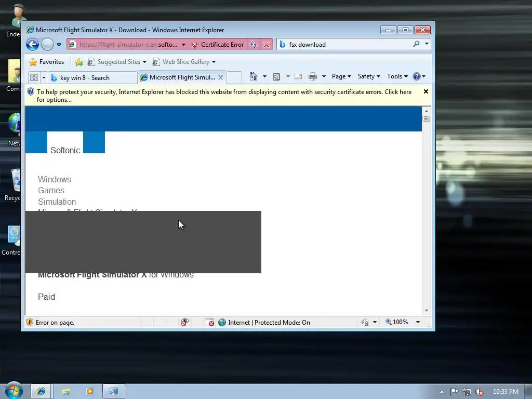The width and height of the screenshot is (532, 399).
Task: Expand the Print options dropdown arrow
Action: click(324, 76)
